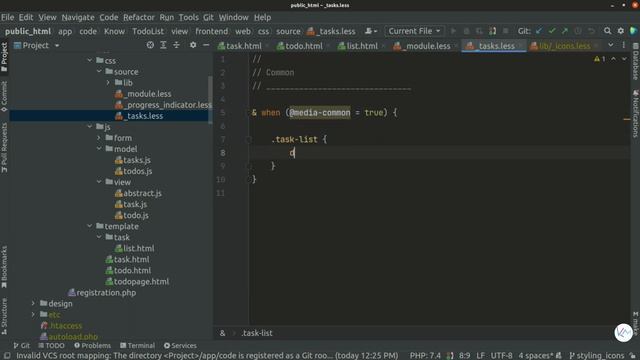Screen dimensions: 640x360
Task: Click the Git update project arrow icon
Action: tap(539, 31)
